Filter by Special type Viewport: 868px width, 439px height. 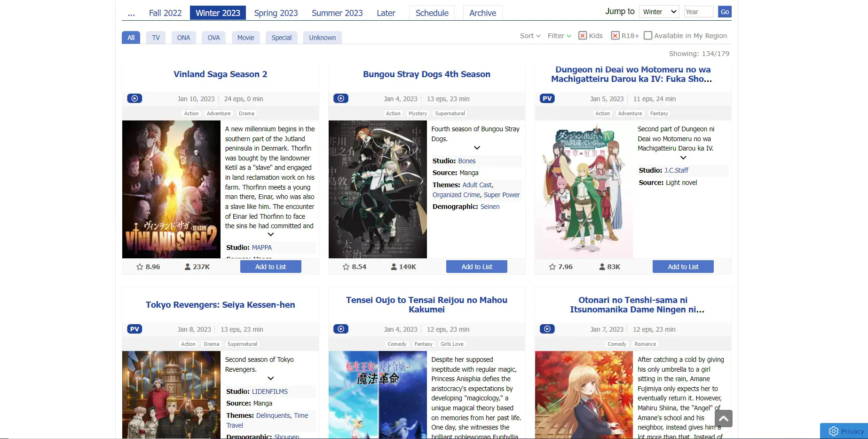tap(281, 38)
